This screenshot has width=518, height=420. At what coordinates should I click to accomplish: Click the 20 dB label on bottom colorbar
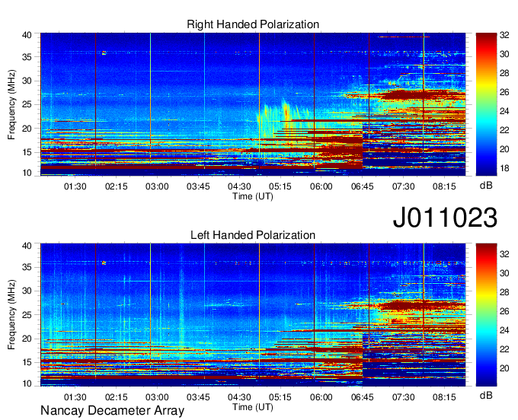pos(504,368)
